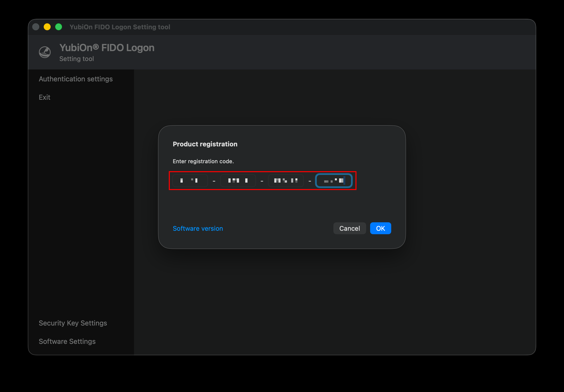Click the fourth registration code field
Viewport: 564px width, 392px height.
[x=334, y=181]
